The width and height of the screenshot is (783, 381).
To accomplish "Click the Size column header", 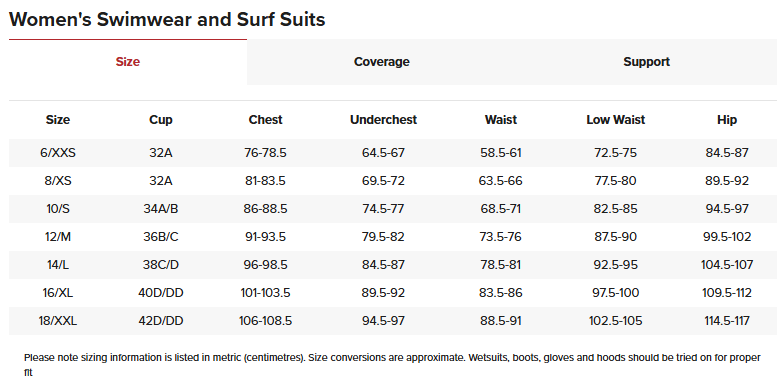I will [x=58, y=120].
